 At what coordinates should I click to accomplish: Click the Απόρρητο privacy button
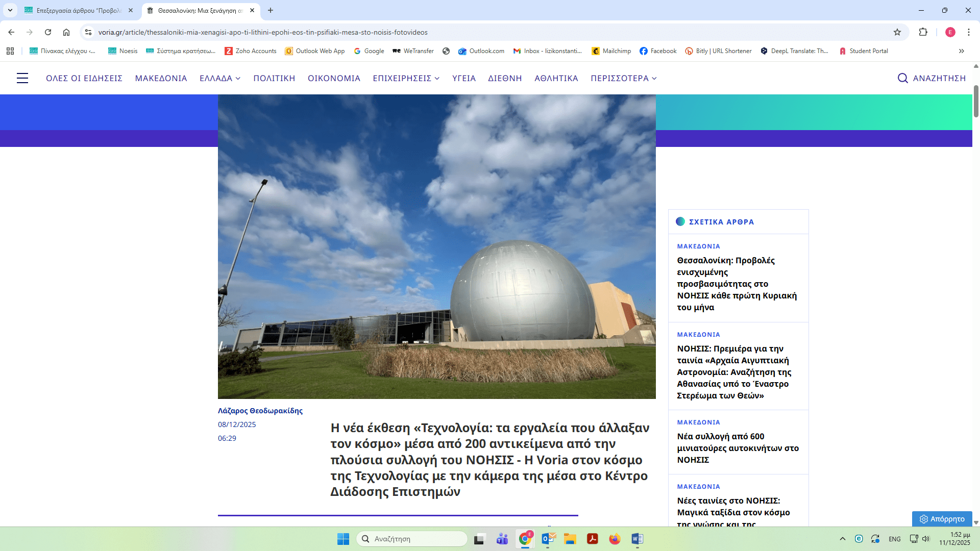pos(942,519)
